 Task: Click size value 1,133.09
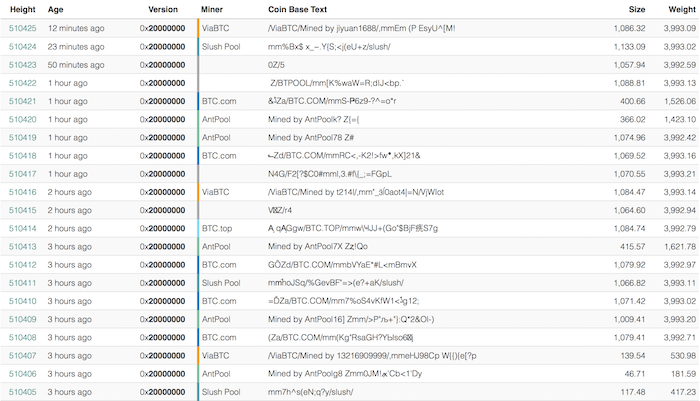(629, 46)
